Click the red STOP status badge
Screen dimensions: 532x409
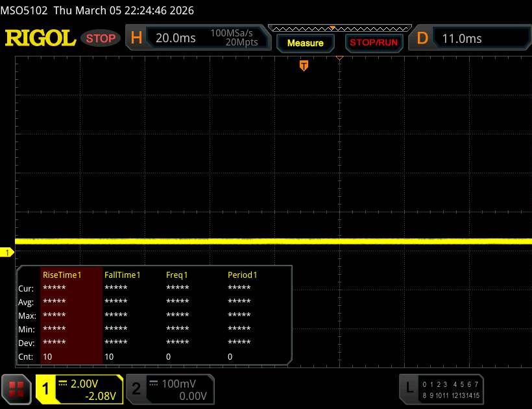[102, 38]
